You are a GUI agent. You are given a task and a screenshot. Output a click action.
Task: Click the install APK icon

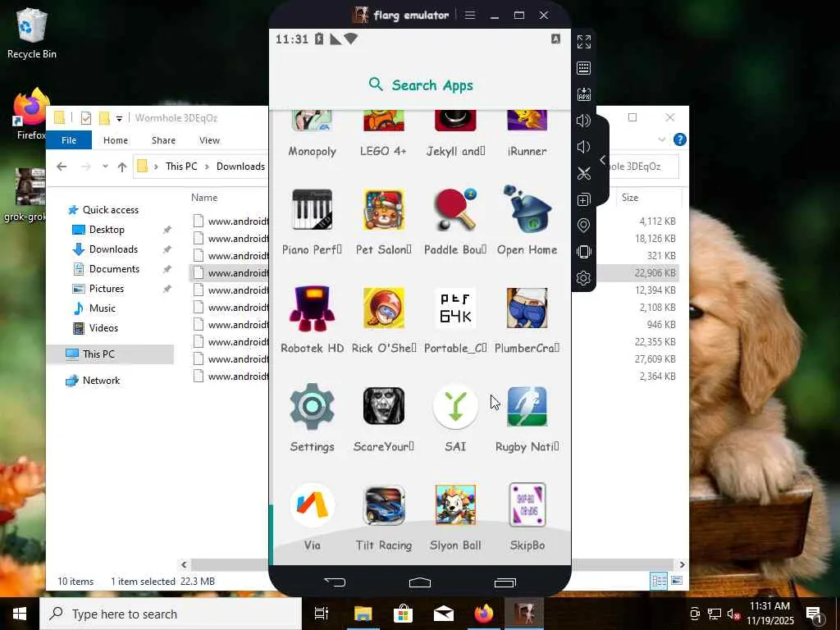pos(584,94)
